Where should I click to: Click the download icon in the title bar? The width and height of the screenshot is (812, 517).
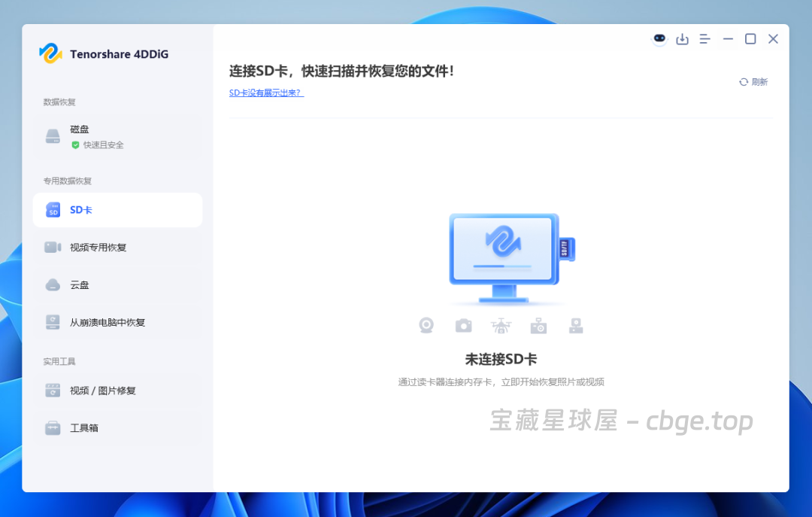tap(683, 38)
